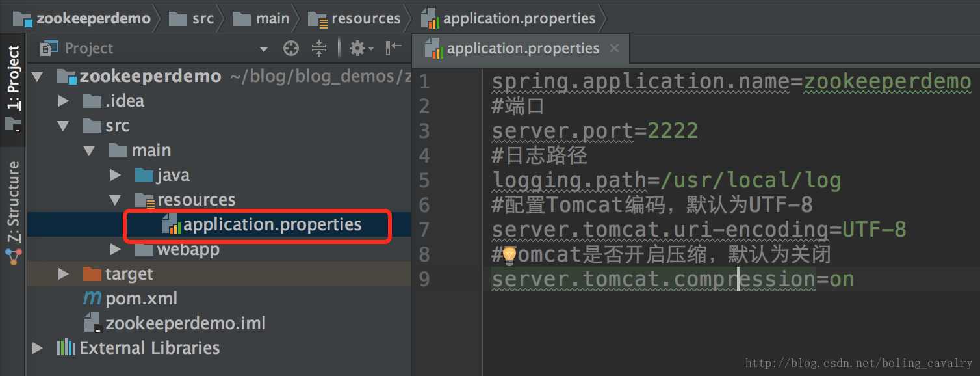The height and width of the screenshot is (376, 980).
Task: Hide the Project tool window
Action: pyautogui.click(x=393, y=48)
